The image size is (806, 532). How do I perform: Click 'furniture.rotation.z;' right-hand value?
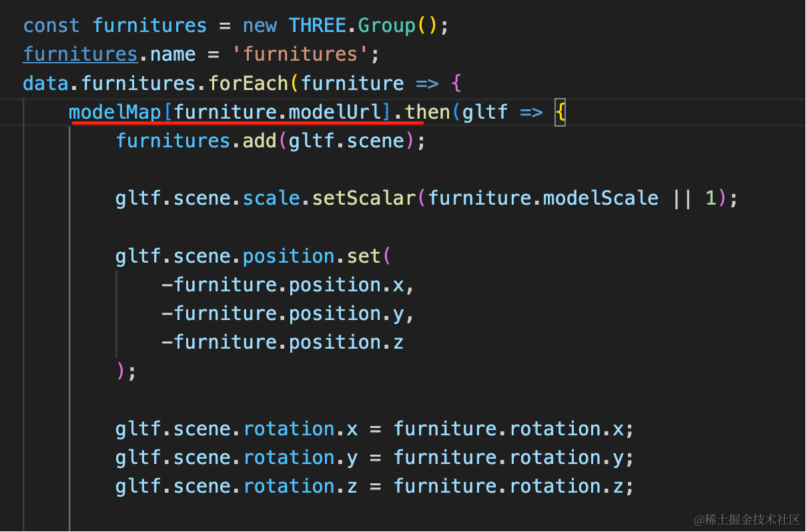pyautogui.click(x=514, y=486)
